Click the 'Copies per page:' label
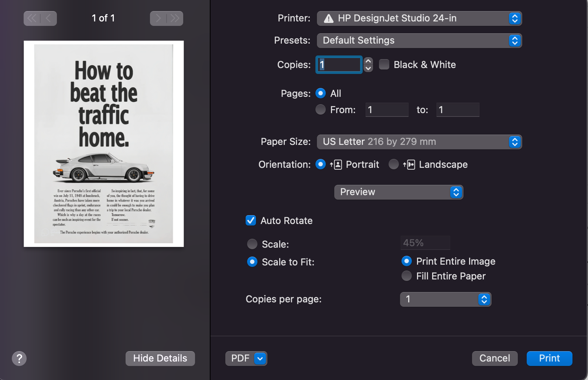588x380 pixels. (284, 299)
